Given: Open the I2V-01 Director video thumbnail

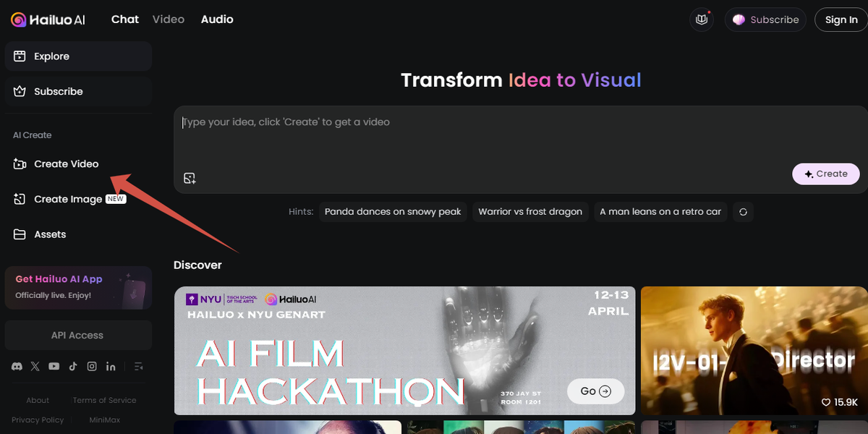Looking at the screenshot, I should coord(754,351).
